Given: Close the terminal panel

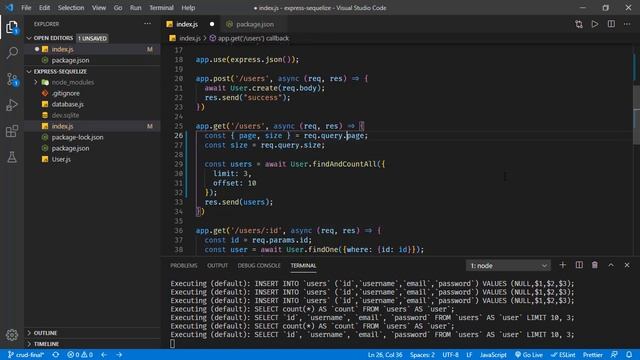Looking at the screenshot, I should [627, 265].
